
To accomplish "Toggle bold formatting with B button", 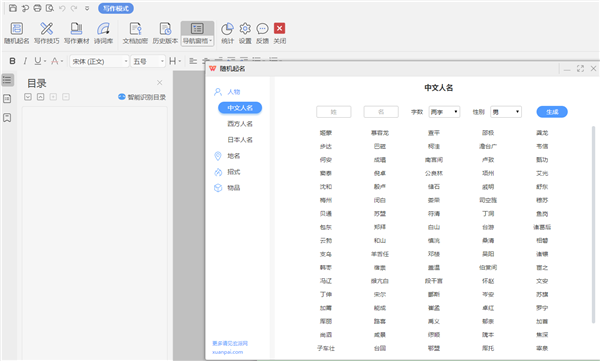I will point(12,61).
